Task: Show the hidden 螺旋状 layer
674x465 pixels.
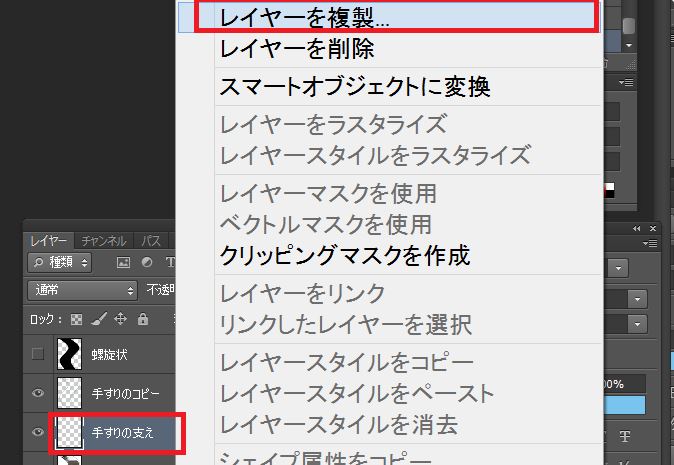Action: (x=38, y=354)
